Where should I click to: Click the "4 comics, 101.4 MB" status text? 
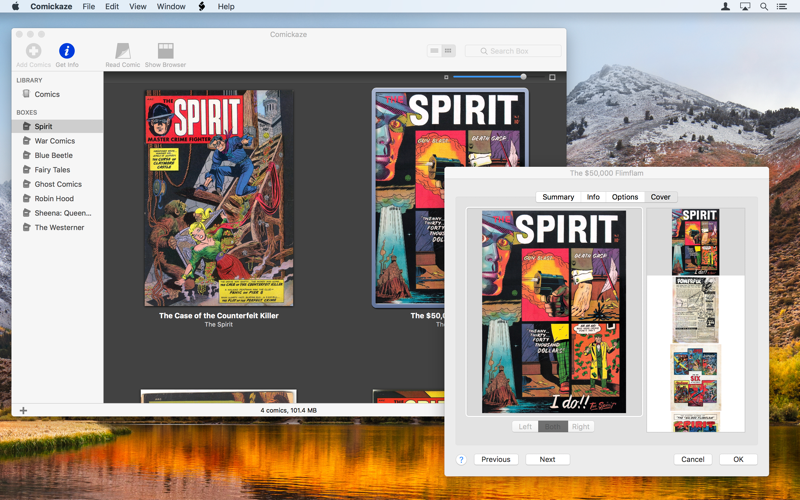pos(289,410)
